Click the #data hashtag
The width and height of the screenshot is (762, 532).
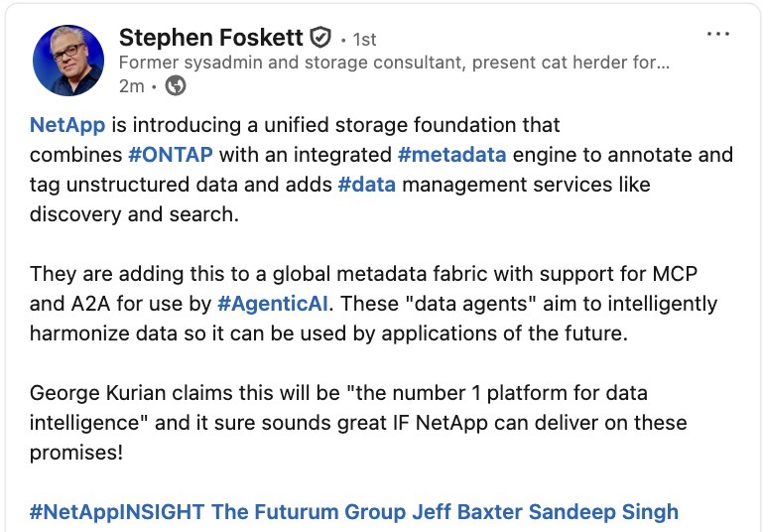(x=366, y=185)
